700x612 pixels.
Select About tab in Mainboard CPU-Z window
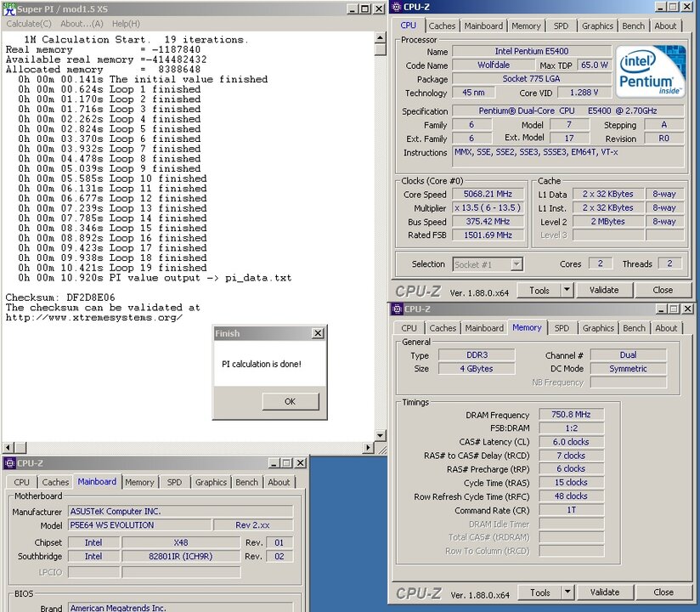tap(279, 482)
